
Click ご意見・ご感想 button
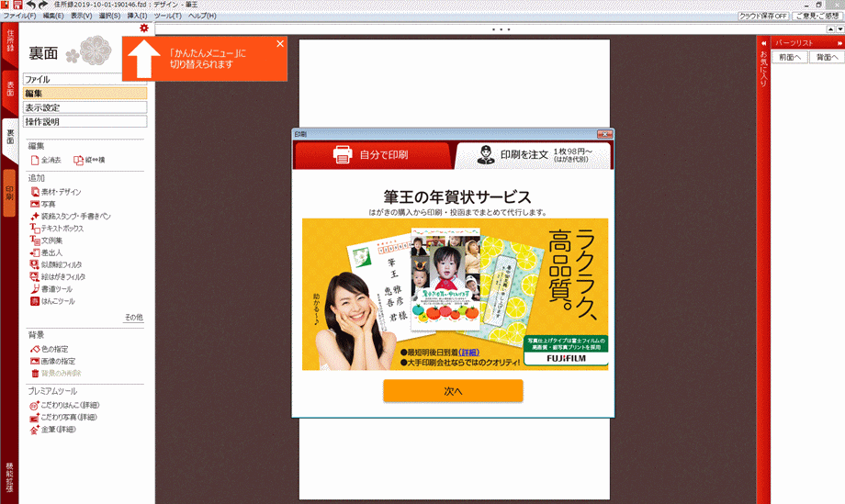click(818, 17)
